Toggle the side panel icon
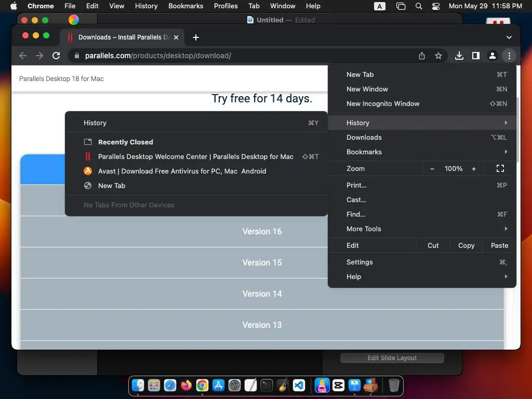 pos(476,56)
